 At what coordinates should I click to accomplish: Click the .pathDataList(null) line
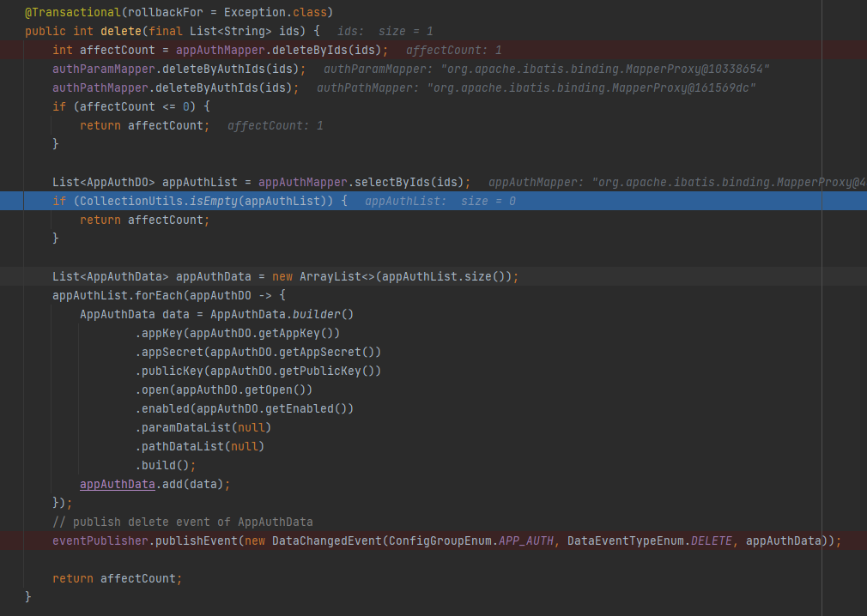(x=200, y=446)
